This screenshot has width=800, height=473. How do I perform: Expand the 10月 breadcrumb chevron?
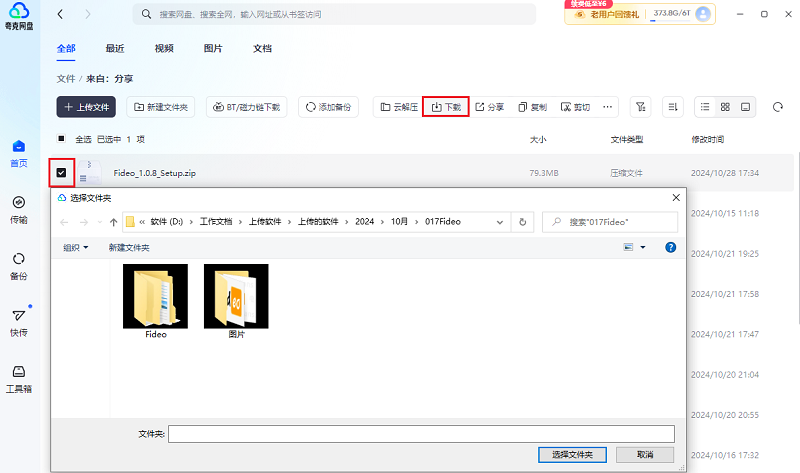coord(416,222)
